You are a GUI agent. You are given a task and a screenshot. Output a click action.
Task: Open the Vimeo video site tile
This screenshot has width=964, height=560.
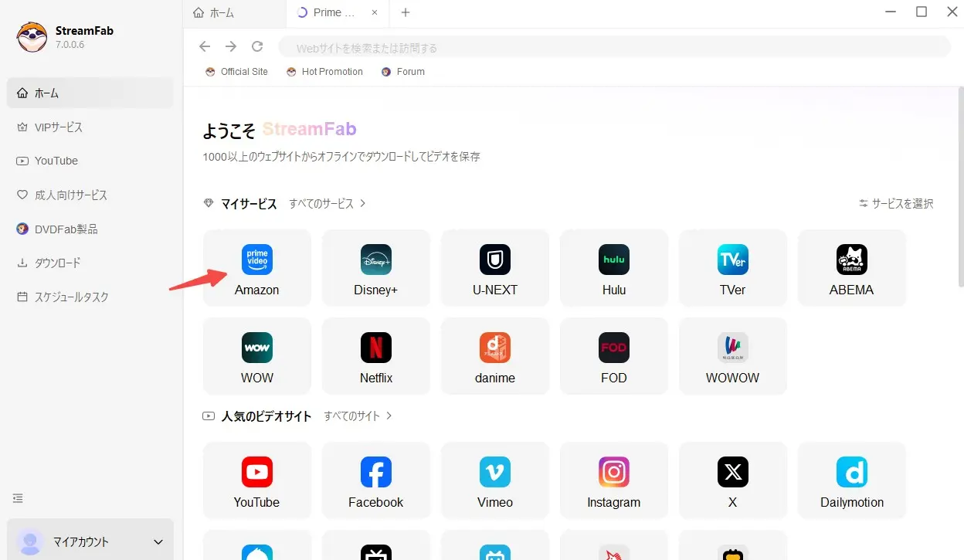pos(495,480)
